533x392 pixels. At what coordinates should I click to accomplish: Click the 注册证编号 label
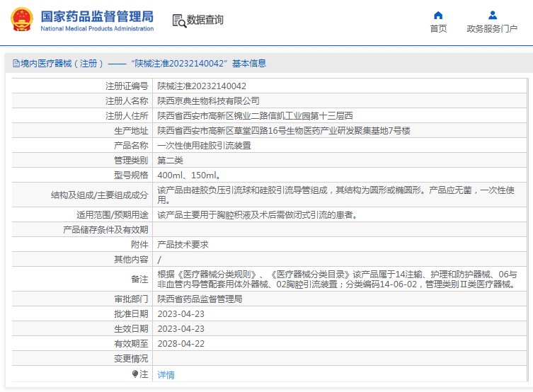coord(127,86)
